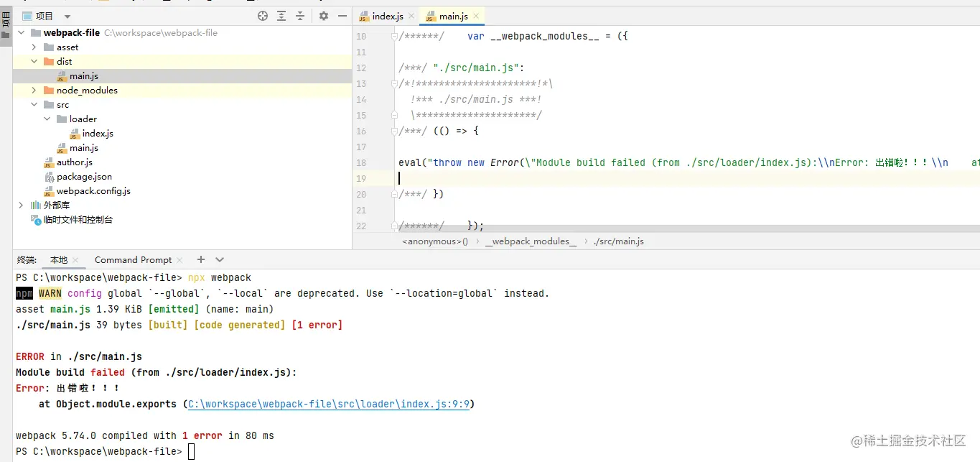The image size is (980, 462).
Task: Click the folder icon in left sidebar strip
Action: [x=6, y=34]
